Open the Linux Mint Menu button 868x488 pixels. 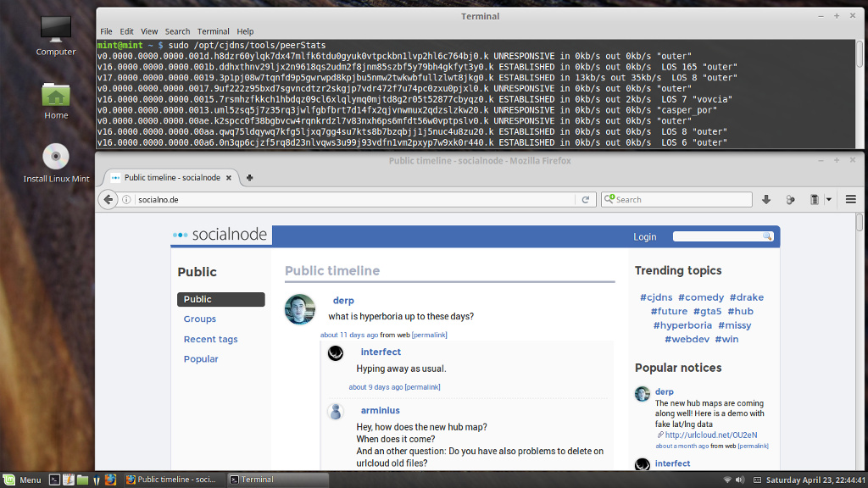(x=22, y=480)
